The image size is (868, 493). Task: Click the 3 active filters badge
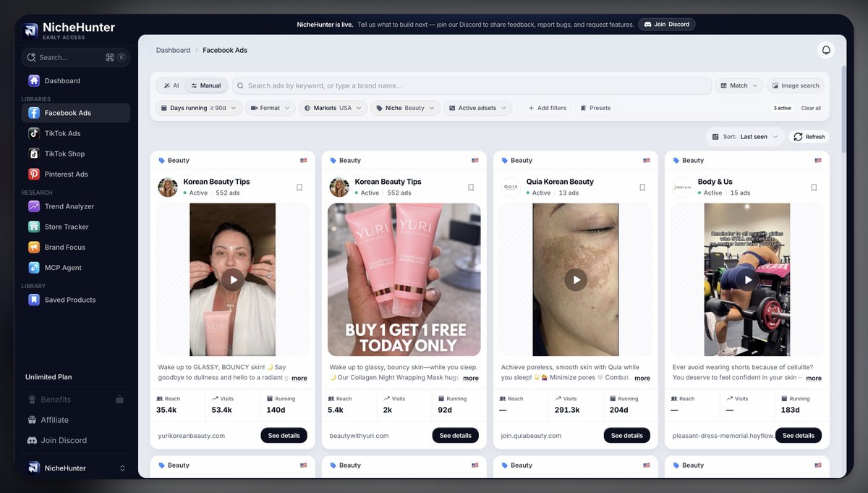click(782, 108)
